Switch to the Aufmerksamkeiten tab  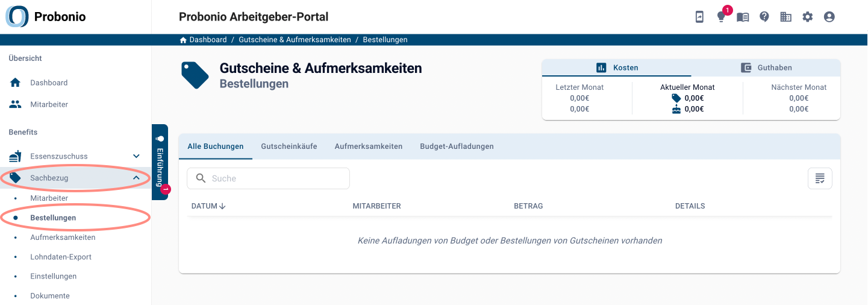[369, 146]
